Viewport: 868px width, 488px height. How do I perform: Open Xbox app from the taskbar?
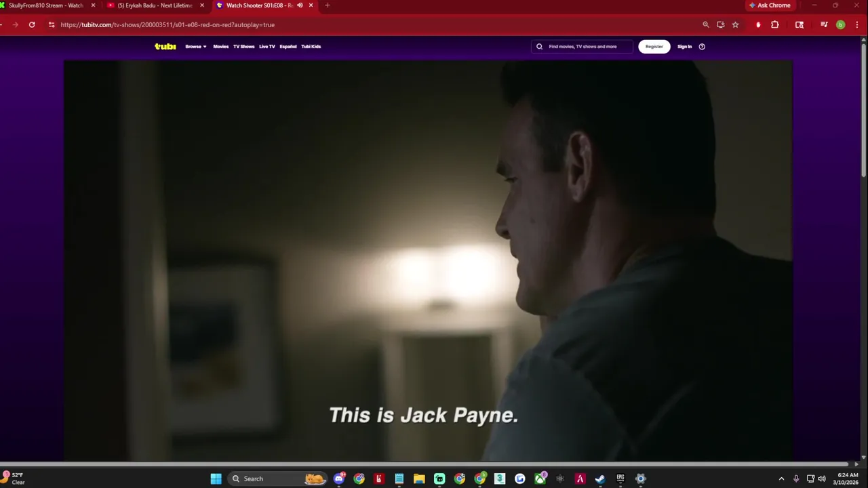pyautogui.click(x=540, y=479)
